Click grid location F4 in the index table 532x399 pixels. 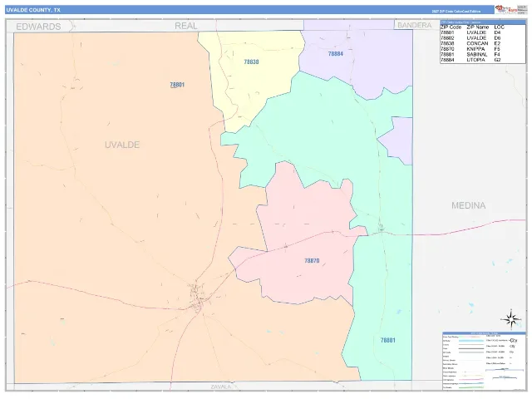497,54
